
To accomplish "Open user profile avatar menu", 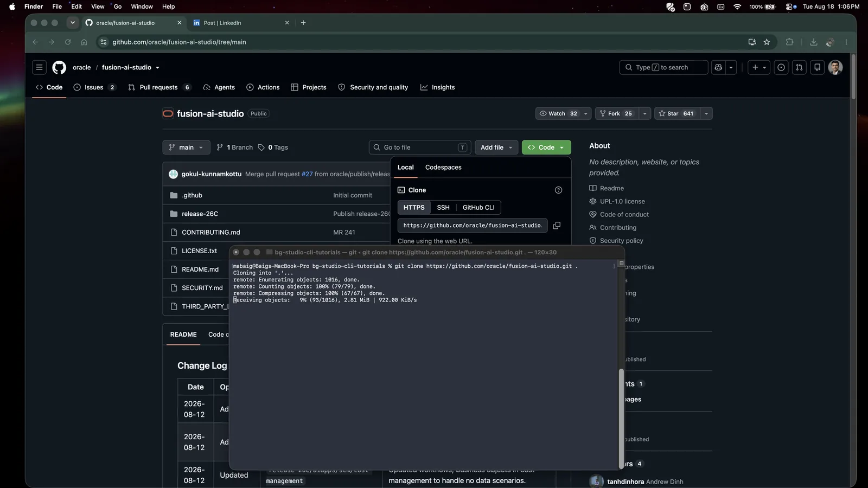I will (835, 67).
